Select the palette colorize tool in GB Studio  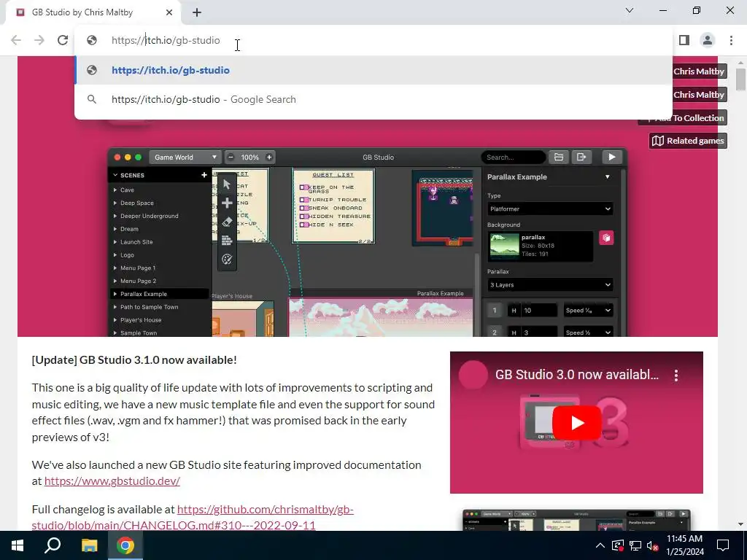click(227, 259)
